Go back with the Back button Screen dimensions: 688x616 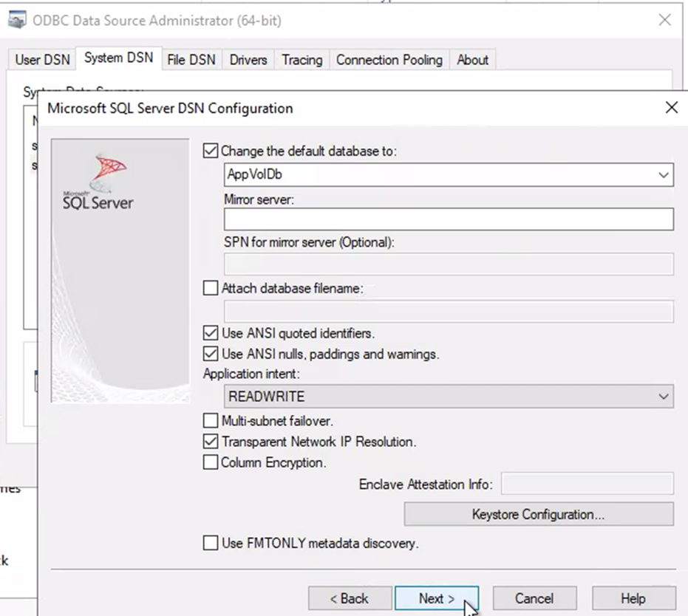(x=350, y=598)
